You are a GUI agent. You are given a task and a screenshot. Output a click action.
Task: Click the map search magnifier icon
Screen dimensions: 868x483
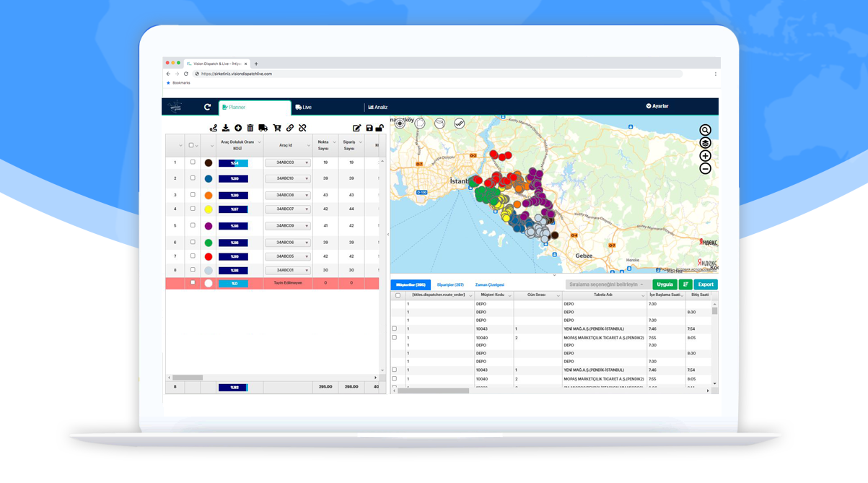(705, 130)
